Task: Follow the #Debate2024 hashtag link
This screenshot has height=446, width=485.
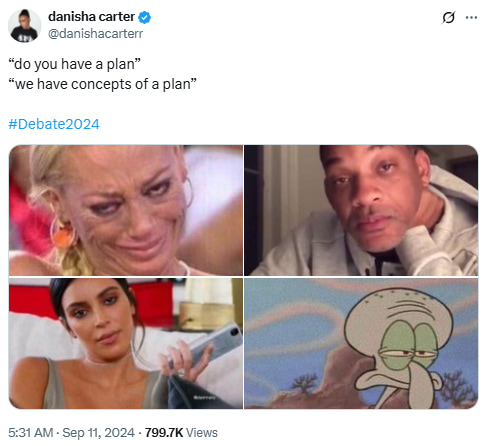Action: coord(54,124)
